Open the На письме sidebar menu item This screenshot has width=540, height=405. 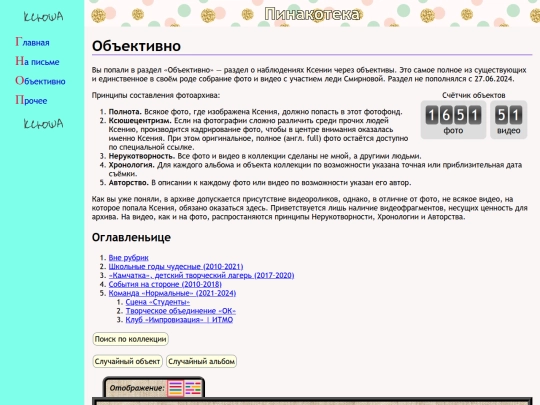pyautogui.click(x=37, y=61)
